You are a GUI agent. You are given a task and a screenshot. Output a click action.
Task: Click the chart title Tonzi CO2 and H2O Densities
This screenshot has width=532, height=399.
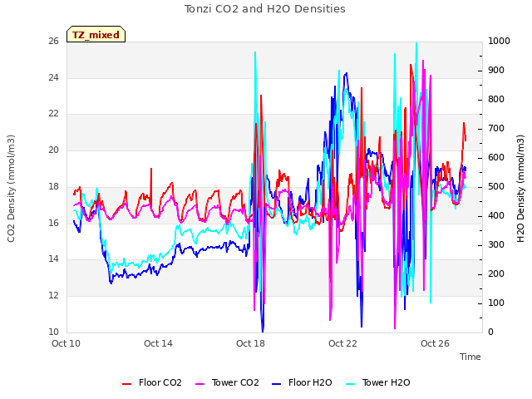pos(265,9)
